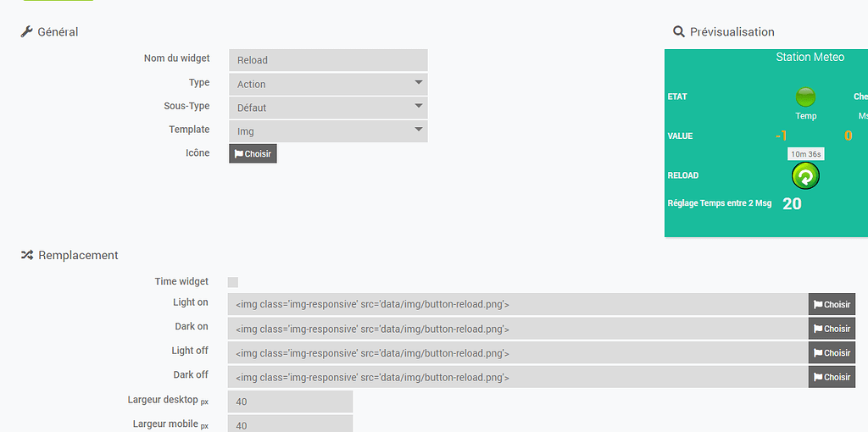Click the value 20 in the preview
Viewport: 868px width, 432px height.
click(793, 203)
